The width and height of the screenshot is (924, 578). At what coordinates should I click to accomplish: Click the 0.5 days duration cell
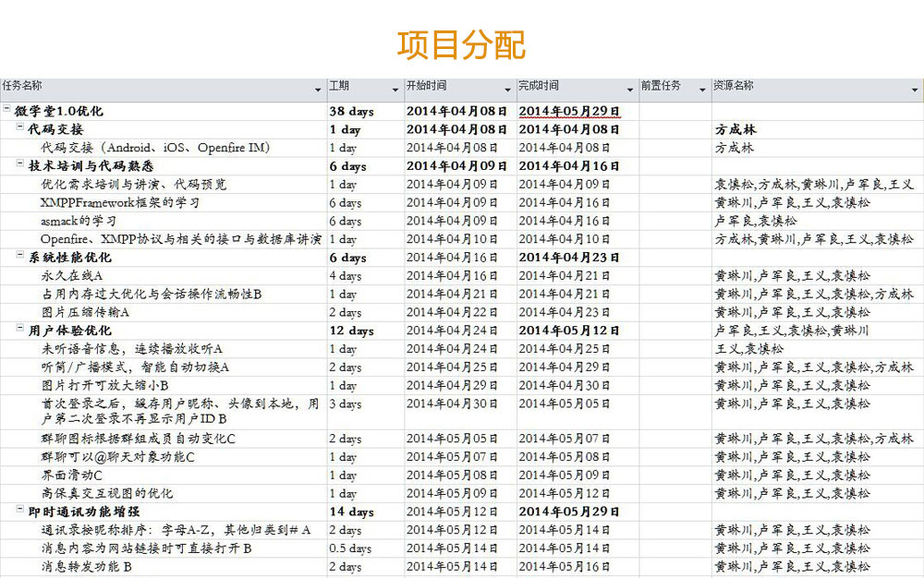[x=351, y=548]
